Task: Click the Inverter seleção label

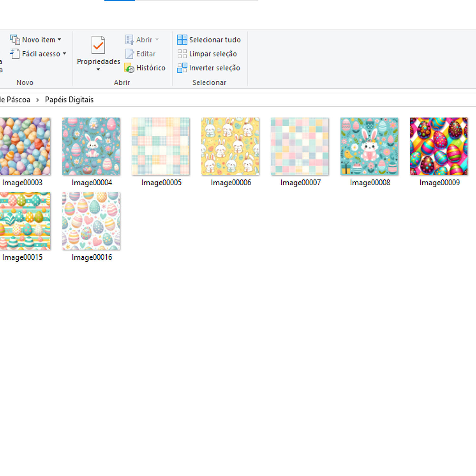Action: point(215,68)
